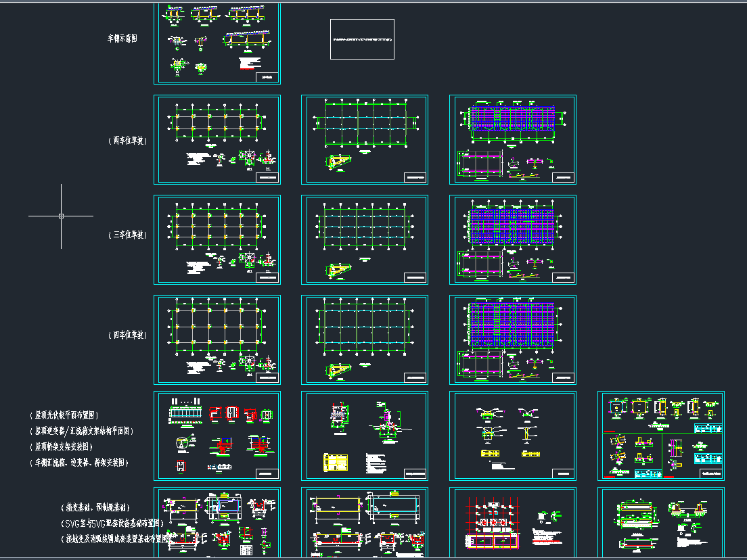Viewport: 747px width, 560px height.
Task: Select the four-bay carport beam framing sheet
Action: point(365,340)
